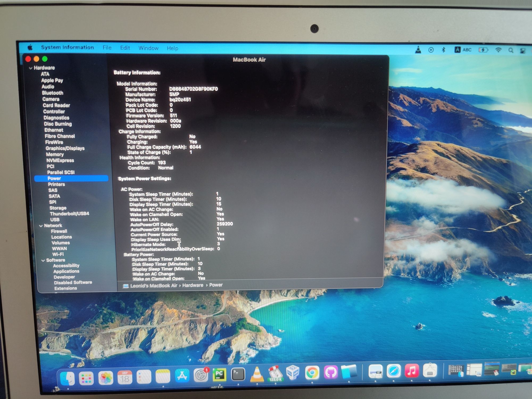Select Wi-Fi under Network

point(58,254)
